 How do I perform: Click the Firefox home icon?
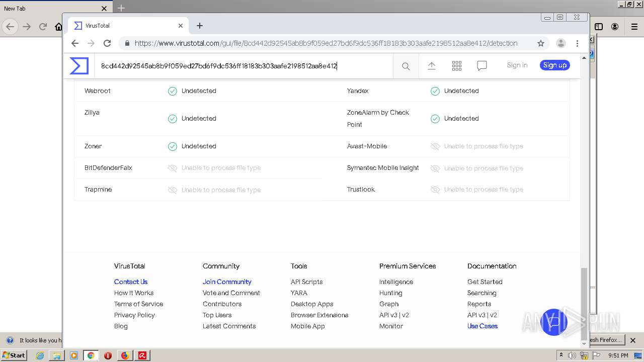pos(59,27)
